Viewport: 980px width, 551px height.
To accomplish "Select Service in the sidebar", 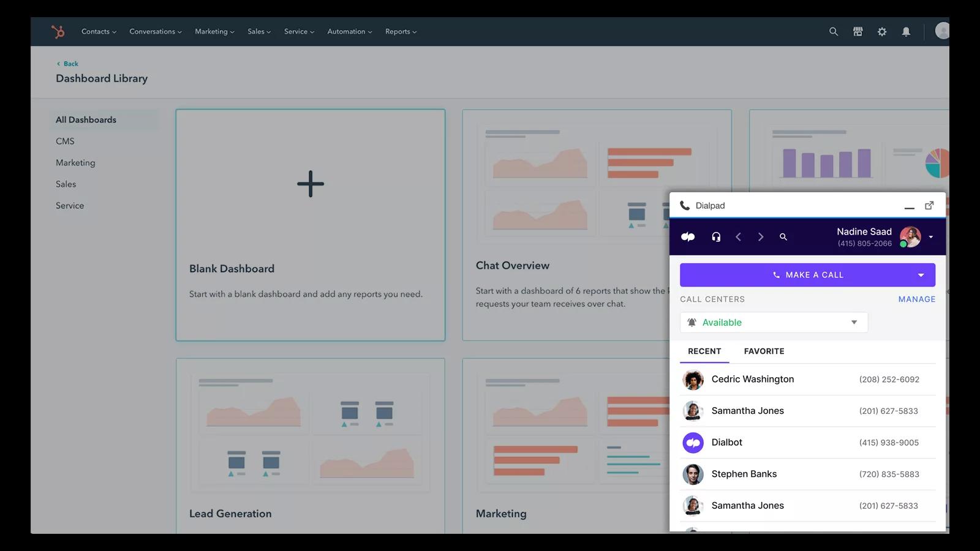I will tap(70, 205).
